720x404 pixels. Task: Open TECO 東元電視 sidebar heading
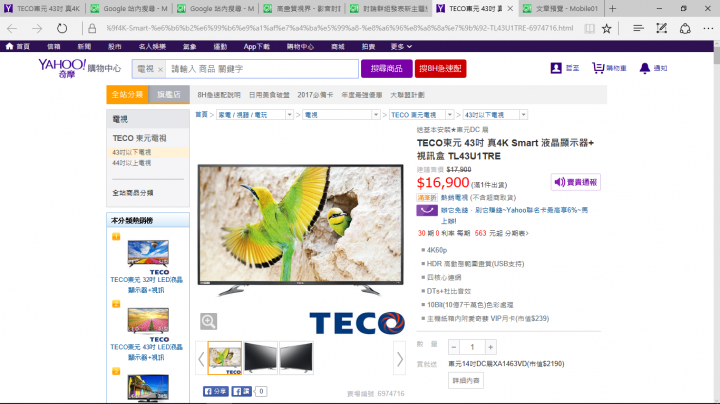point(140,138)
